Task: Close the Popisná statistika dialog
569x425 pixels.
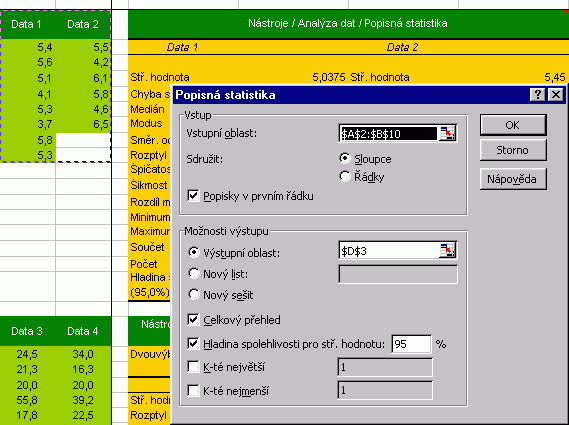Action: pyautogui.click(x=556, y=95)
